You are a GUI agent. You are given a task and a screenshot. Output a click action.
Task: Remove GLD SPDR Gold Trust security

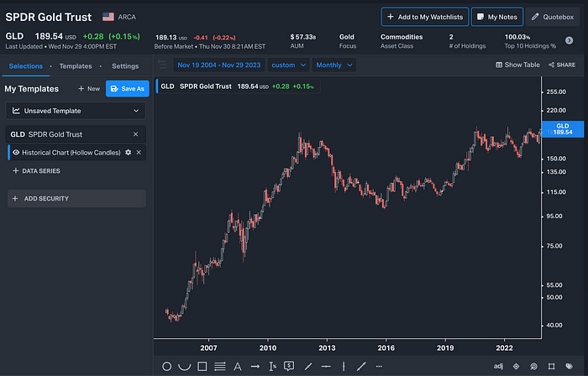(136, 134)
